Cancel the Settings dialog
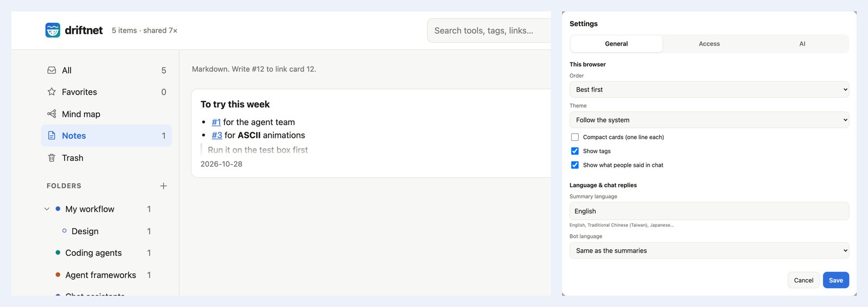Image resolution: width=868 pixels, height=307 pixels. (803, 280)
